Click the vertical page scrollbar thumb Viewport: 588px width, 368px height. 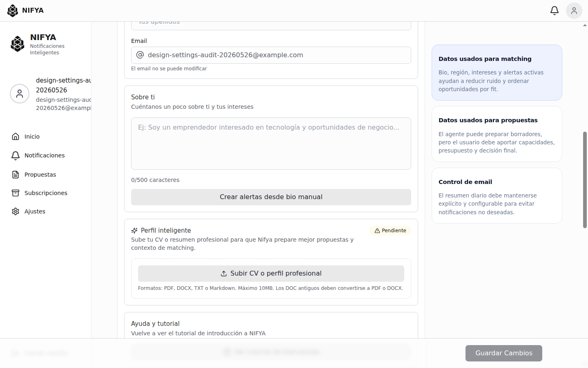click(585, 180)
